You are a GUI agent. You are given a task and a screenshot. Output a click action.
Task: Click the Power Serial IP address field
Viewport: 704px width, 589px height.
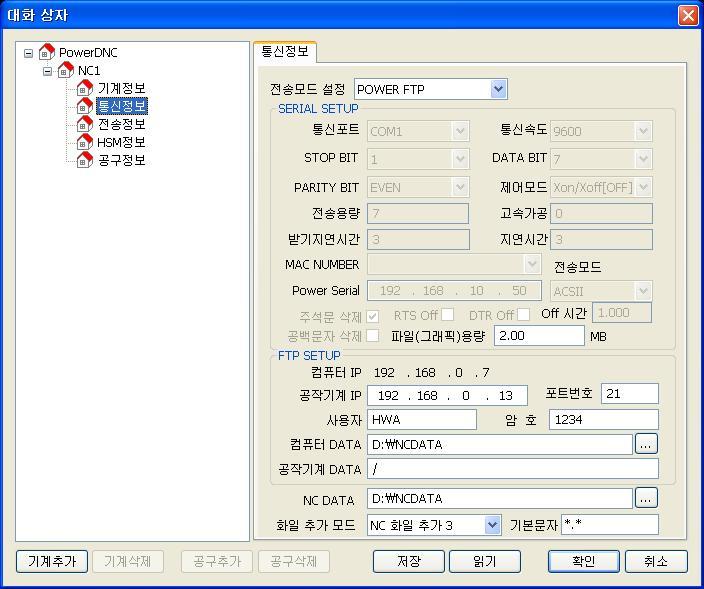tap(454, 290)
